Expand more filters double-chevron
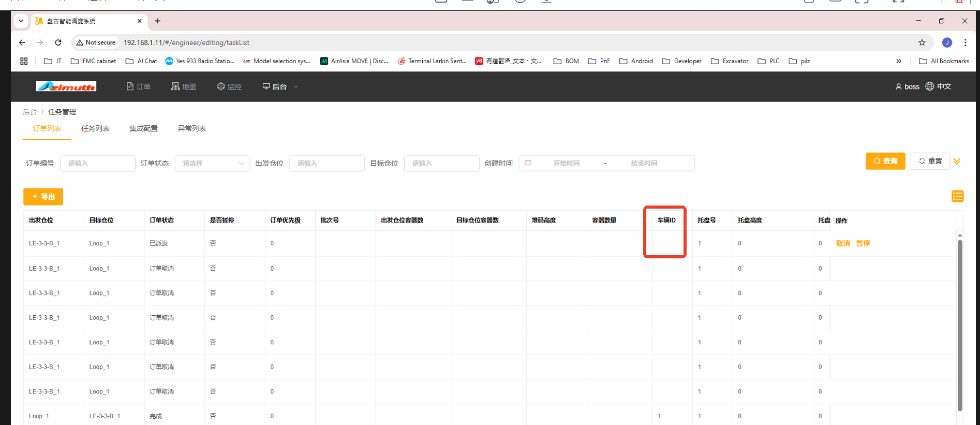Image resolution: width=980 pixels, height=425 pixels. click(x=957, y=162)
